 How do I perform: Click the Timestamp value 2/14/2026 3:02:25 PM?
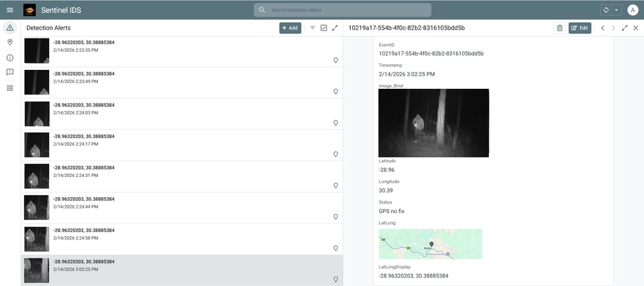click(407, 74)
